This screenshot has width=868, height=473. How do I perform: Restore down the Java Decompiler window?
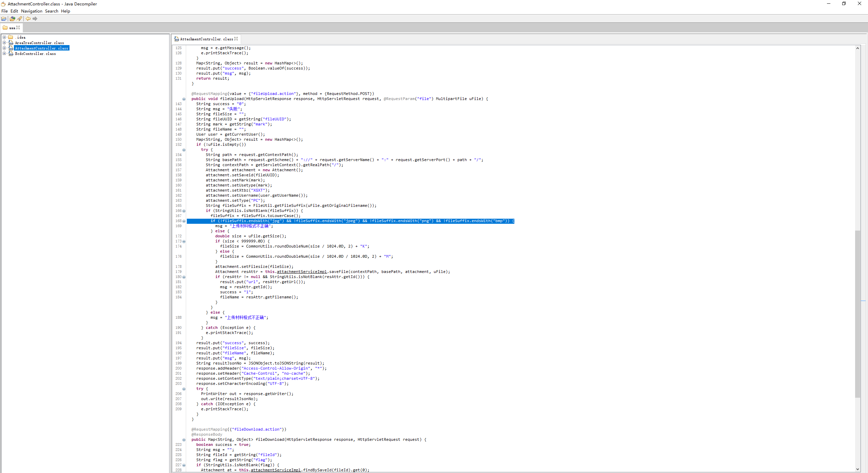click(844, 4)
